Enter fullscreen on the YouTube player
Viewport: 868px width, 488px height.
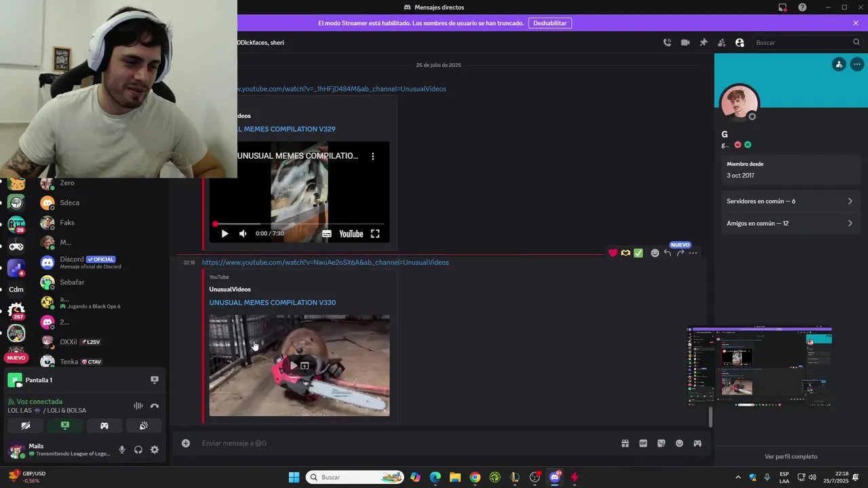coord(375,234)
